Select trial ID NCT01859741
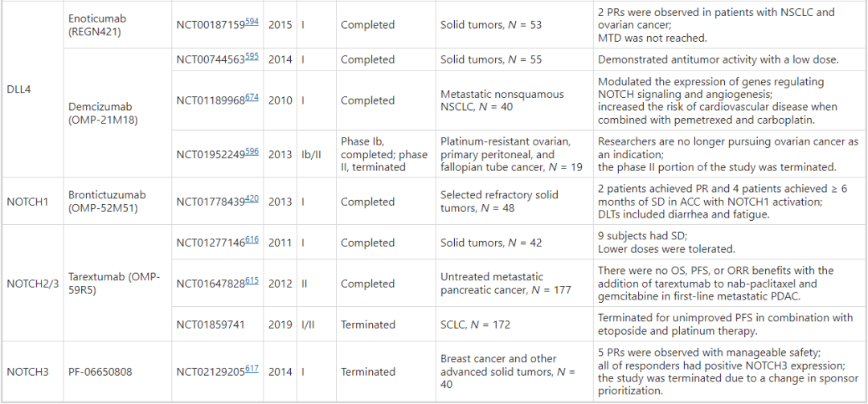 click(x=211, y=324)
